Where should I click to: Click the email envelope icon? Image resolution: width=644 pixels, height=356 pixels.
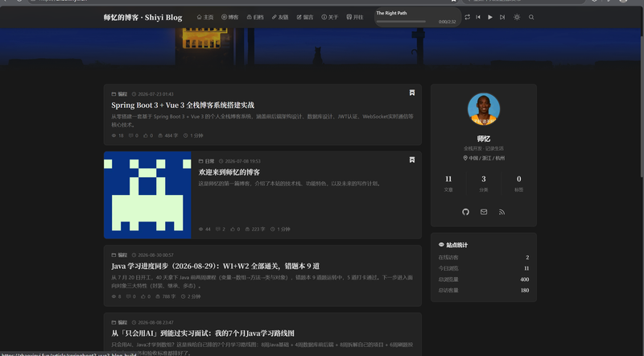(484, 212)
